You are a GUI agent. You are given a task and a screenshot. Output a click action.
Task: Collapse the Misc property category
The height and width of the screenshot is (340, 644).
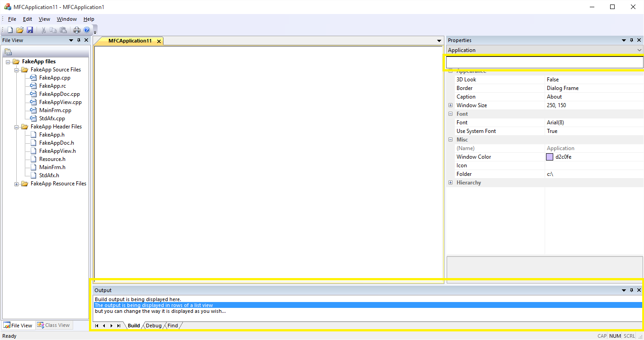[450, 140]
